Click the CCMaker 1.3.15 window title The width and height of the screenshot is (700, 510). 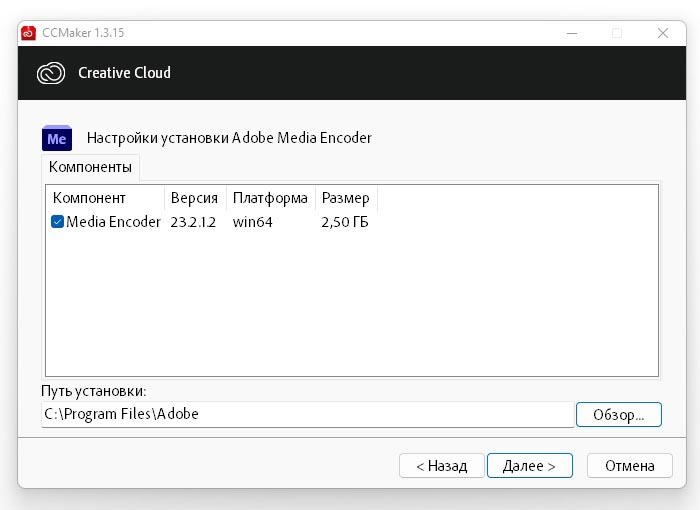[x=83, y=33]
